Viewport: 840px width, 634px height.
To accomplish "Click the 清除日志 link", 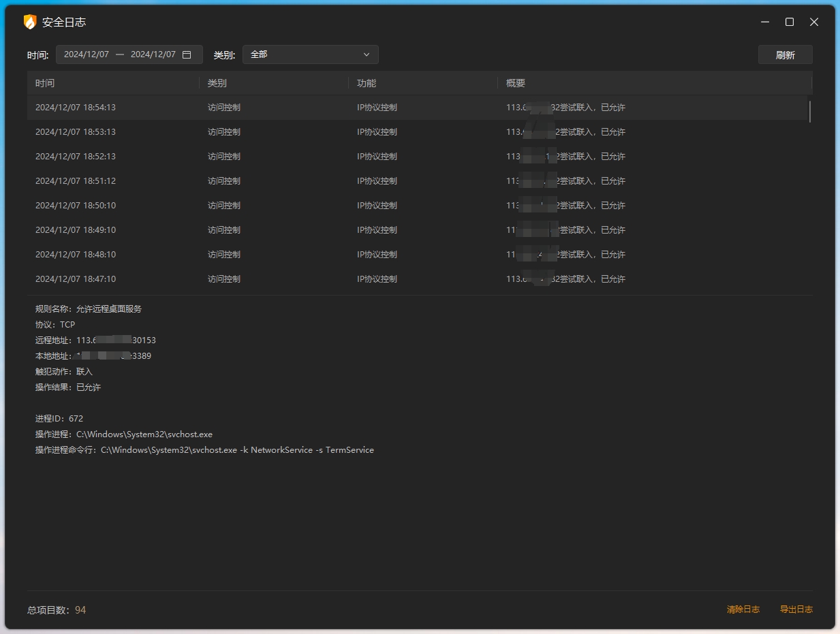I will pos(743,609).
